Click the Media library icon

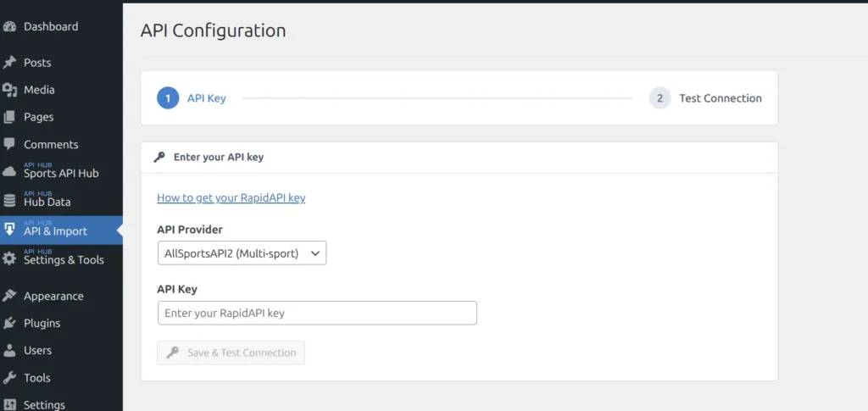click(x=9, y=90)
